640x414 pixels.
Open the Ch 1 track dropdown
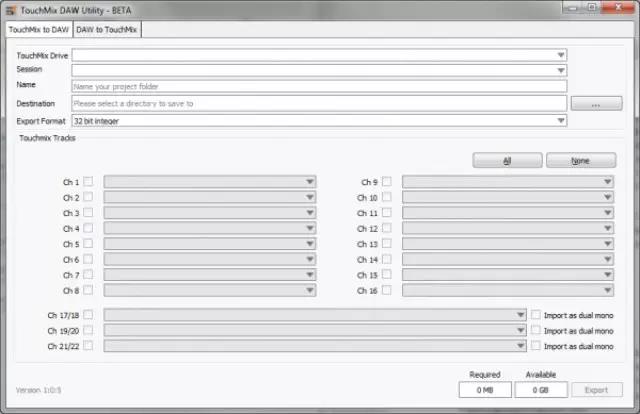210,182
